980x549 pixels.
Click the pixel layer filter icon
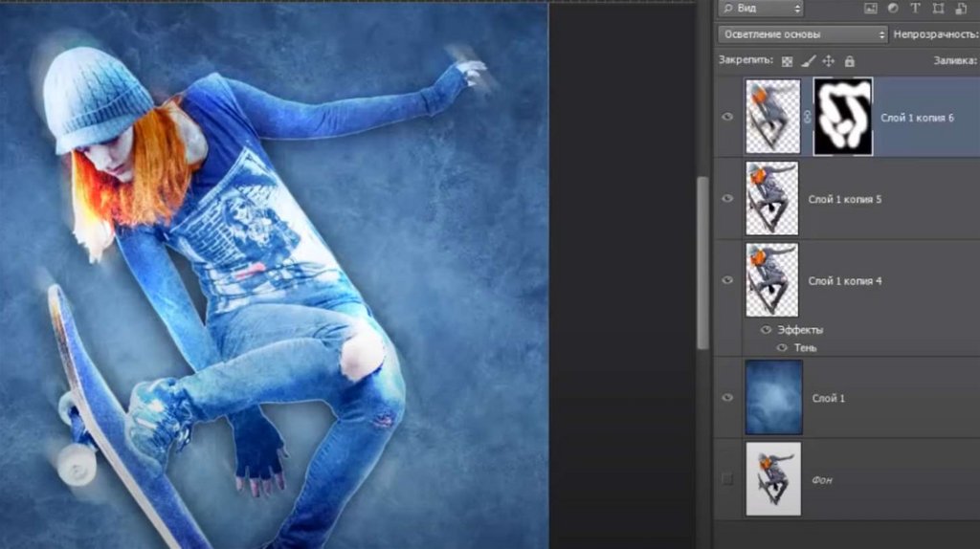tap(871, 9)
